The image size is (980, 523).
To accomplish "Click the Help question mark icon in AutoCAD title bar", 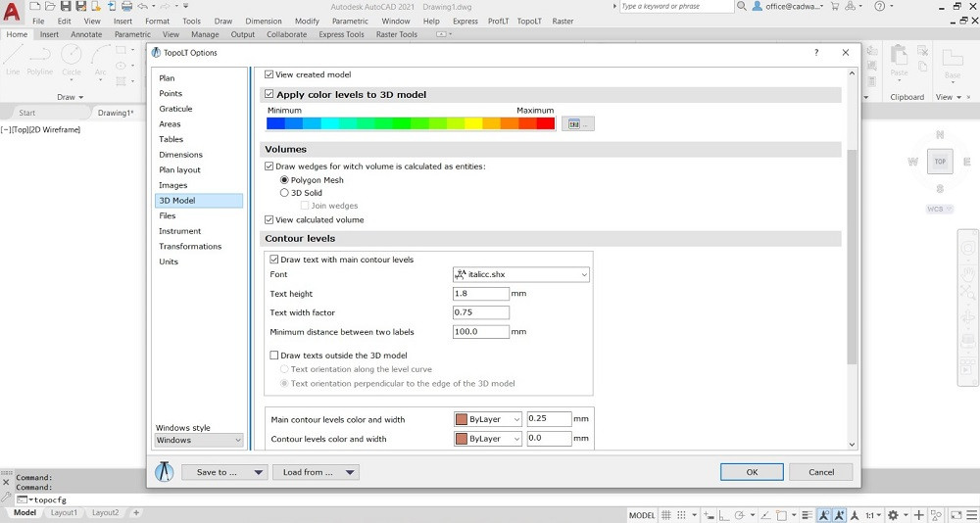I will click(x=879, y=6).
